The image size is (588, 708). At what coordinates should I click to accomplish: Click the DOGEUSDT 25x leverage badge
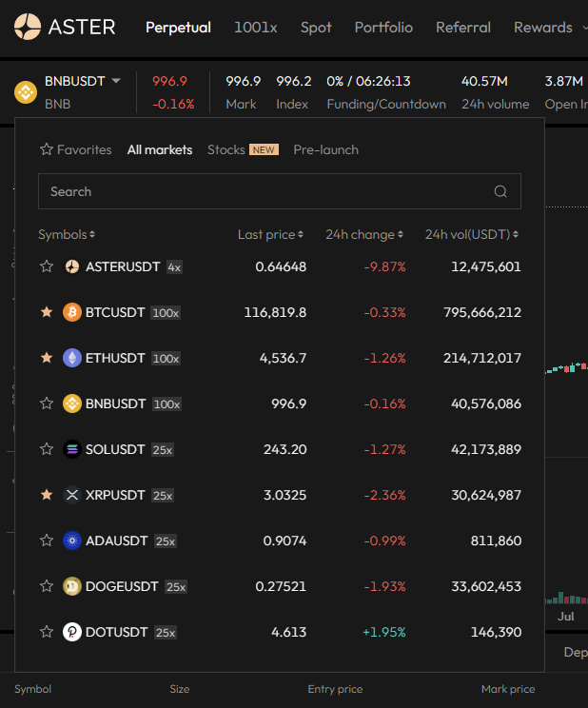coord(176,586)
